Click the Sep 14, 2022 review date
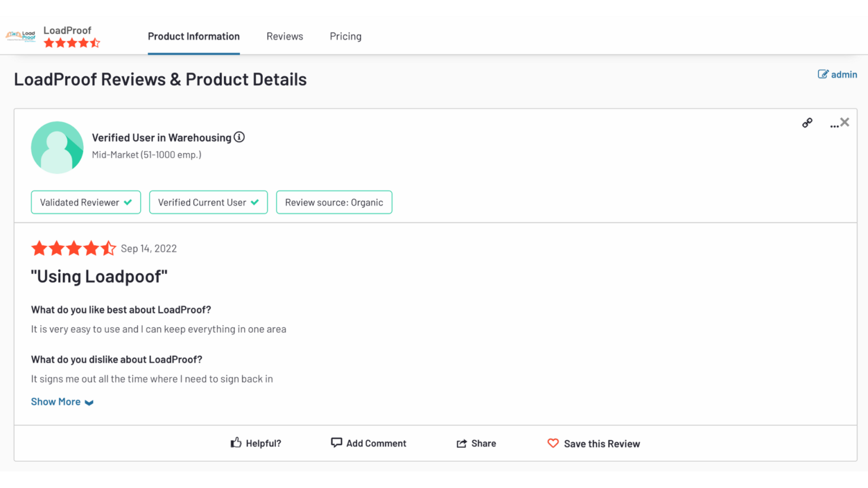The image size is (868, 488). click(149, 249)
